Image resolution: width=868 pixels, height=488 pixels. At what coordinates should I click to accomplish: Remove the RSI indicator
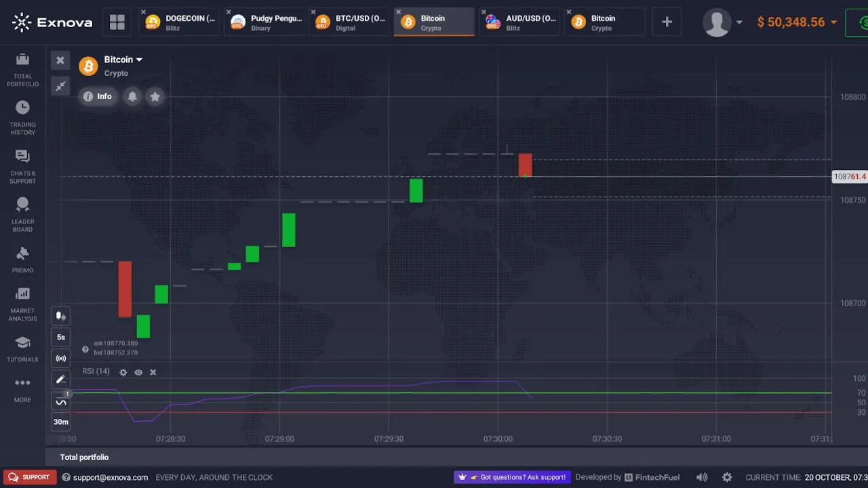153,372
